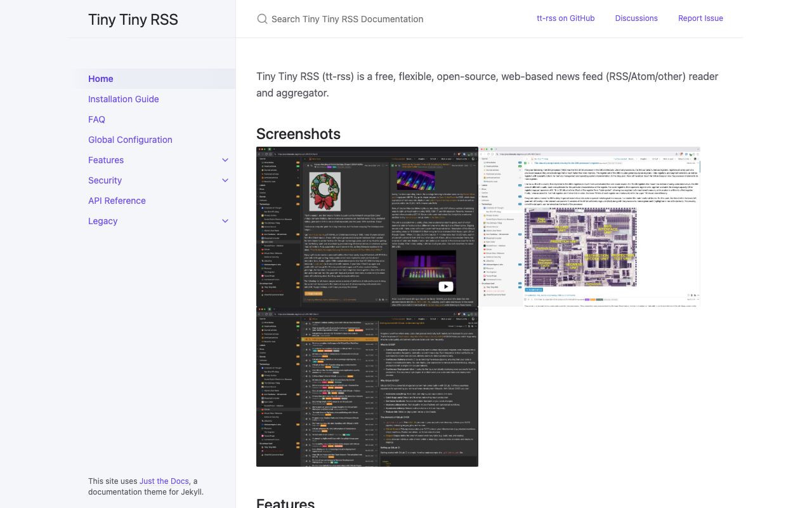The width and height of the screenshot is (812, 508).
Task: Open the tt-rss on GitHub link
Action: point(566,18)
